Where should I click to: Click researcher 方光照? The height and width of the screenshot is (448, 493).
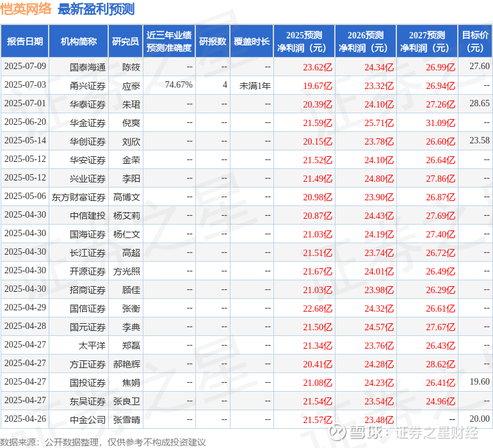pos(127,271)
